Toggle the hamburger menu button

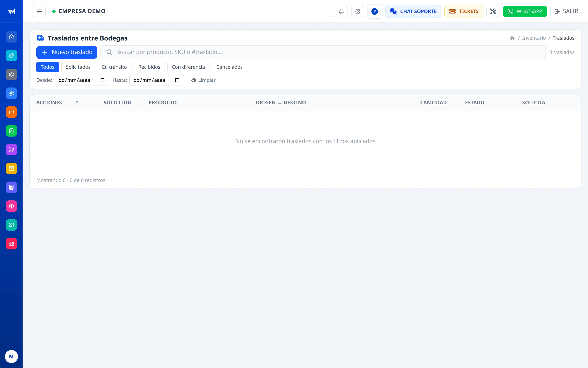point(39,11)
